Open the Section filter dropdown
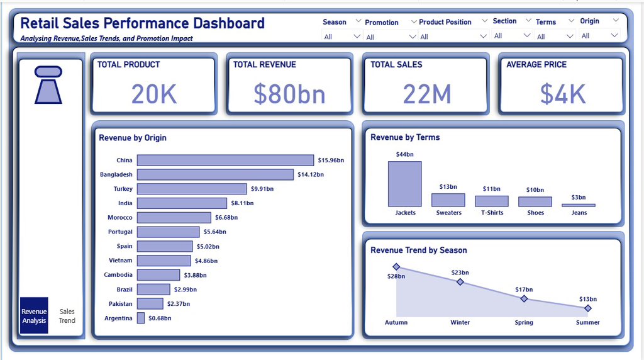 pyautogui.click(x=512, y=36)
